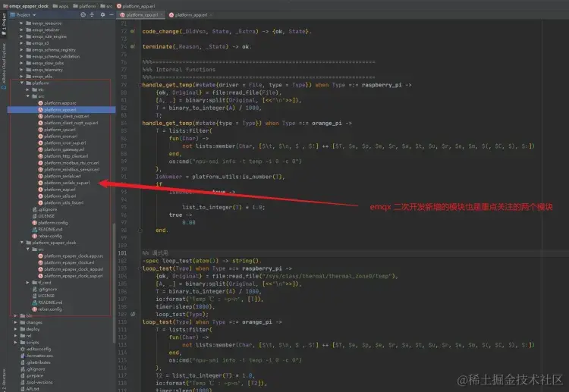
Task: Click gutter marker on line 72
Action: [x=133, y=32]
